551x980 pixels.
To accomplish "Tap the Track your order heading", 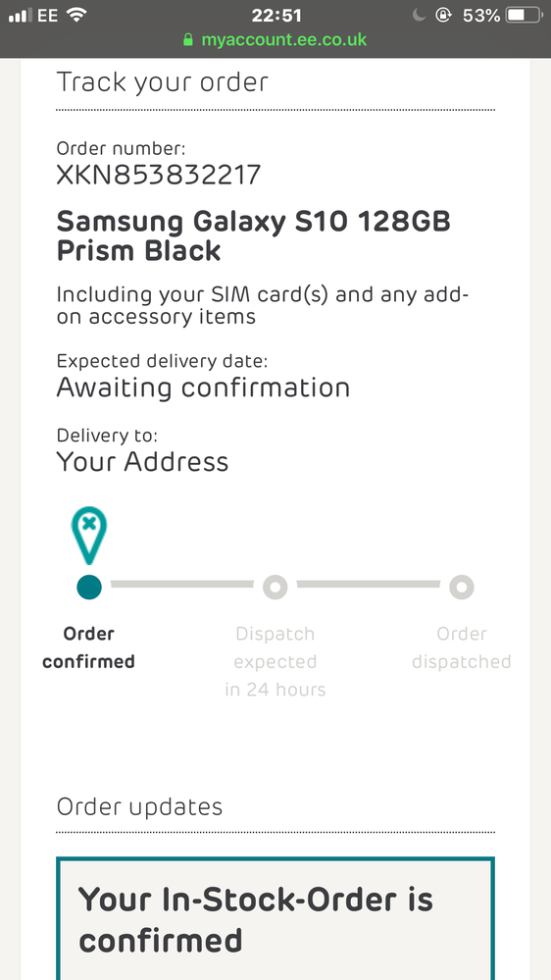I will pyautogui.click(x=163, y=82).
